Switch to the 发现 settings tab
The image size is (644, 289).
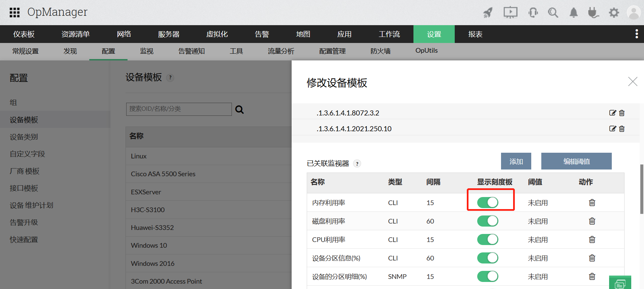pos(70,51)
